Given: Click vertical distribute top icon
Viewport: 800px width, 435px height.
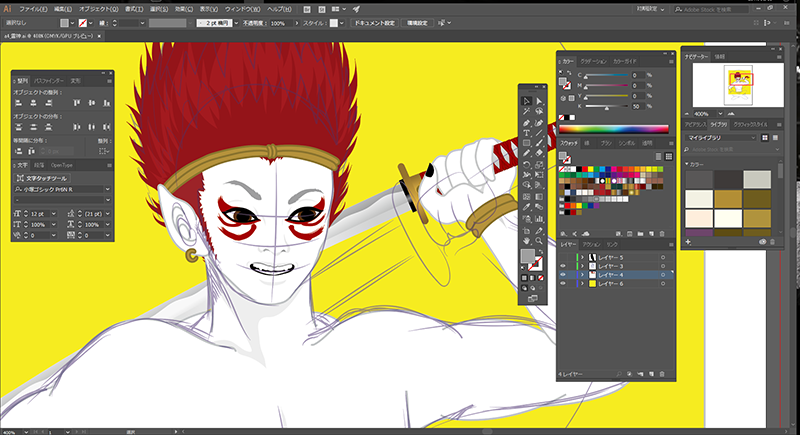Looking at the screenshot, I should click(18, 127).
